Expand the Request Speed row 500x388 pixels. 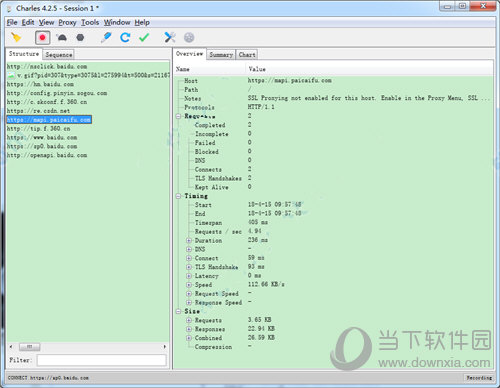[x=189, y=293]
